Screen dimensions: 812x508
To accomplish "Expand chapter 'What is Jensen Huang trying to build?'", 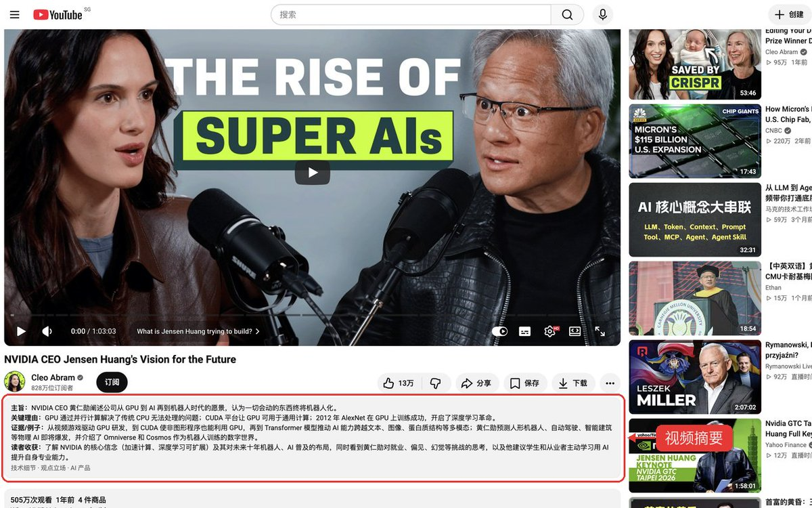I will [198, 331].
